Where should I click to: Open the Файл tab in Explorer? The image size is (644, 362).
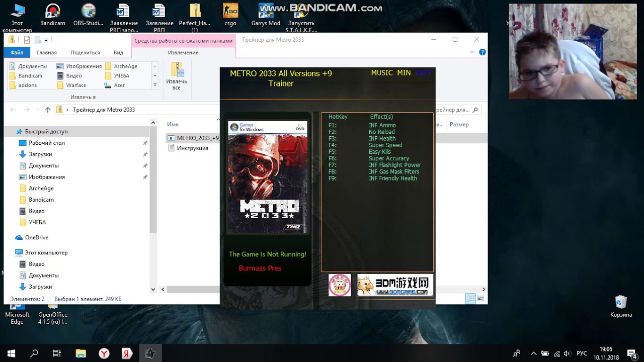point(17,52)
